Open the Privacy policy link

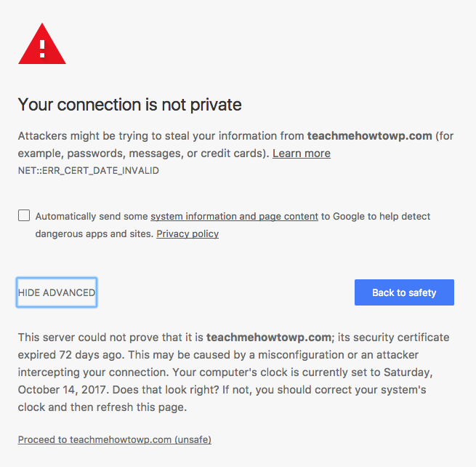point(187,233)
